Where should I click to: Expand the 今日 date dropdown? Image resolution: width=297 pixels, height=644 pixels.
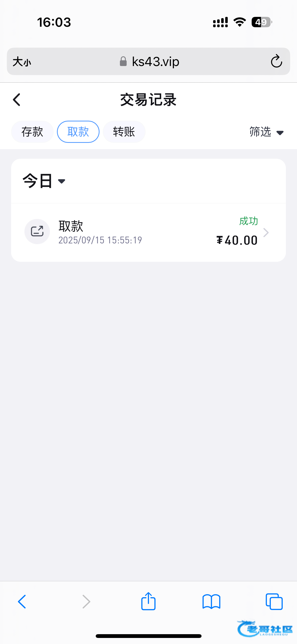(44, 181)
